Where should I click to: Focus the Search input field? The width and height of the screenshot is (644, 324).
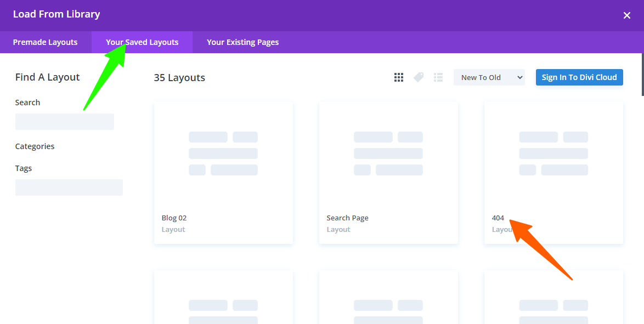[64, 122]
